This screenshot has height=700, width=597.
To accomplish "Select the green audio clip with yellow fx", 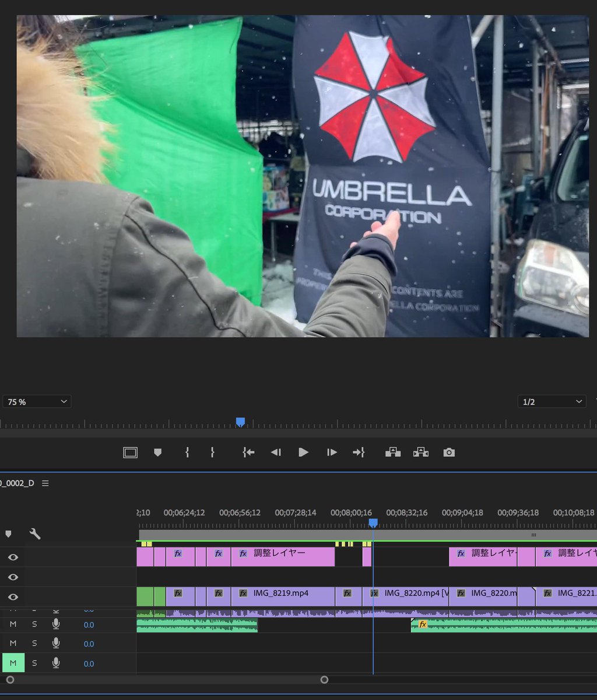I will [x=504, y=625].
